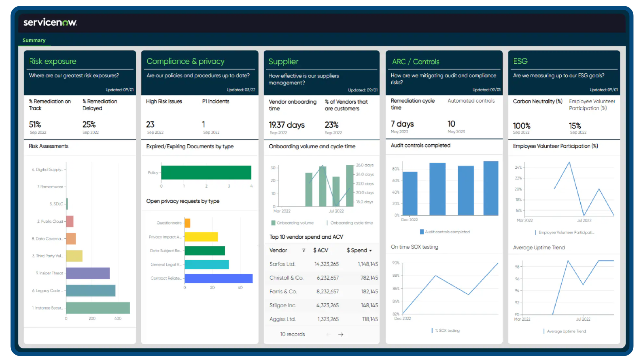644x362 pixels.
Task: Click the 10 records label
Action: tap(293, 334)
